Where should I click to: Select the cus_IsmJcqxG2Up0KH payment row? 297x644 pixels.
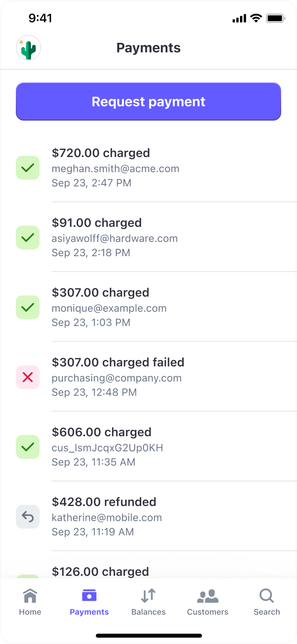click(x=158, y=447)
